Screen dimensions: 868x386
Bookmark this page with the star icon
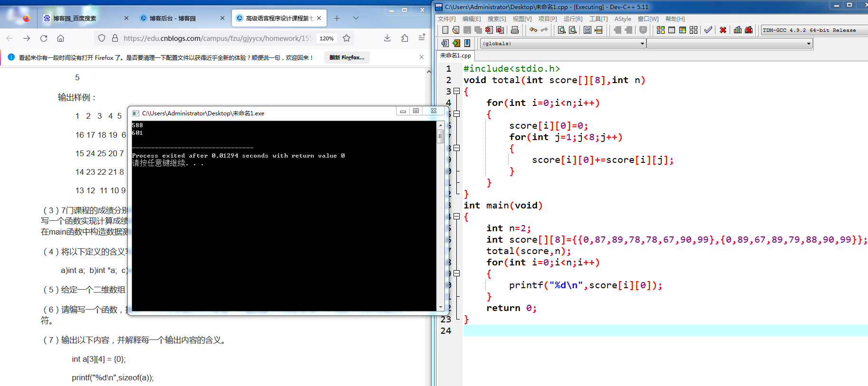(347, 38)
